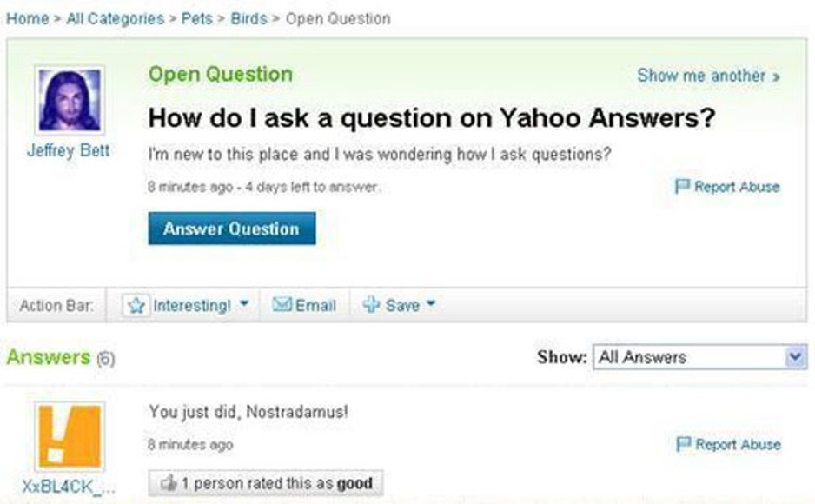Open Jeffrey Bett username link
815x504 pixels.
68,150
